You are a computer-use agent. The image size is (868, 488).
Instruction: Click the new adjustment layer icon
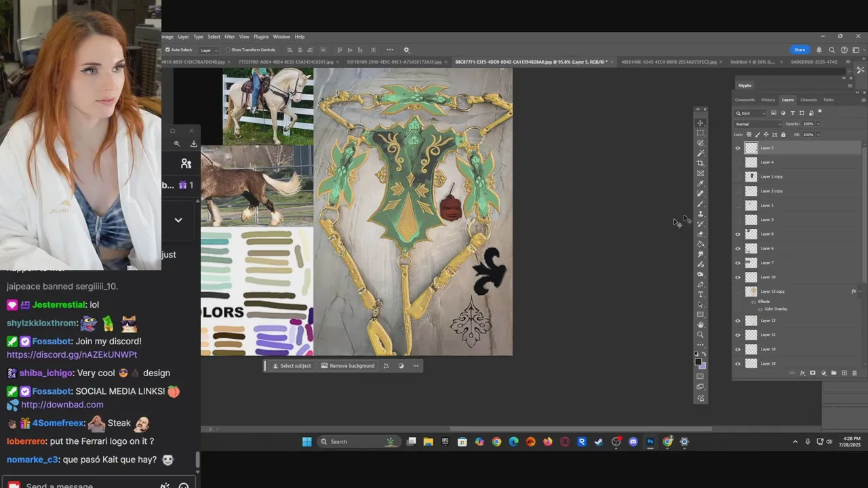(x=823, y=373)
